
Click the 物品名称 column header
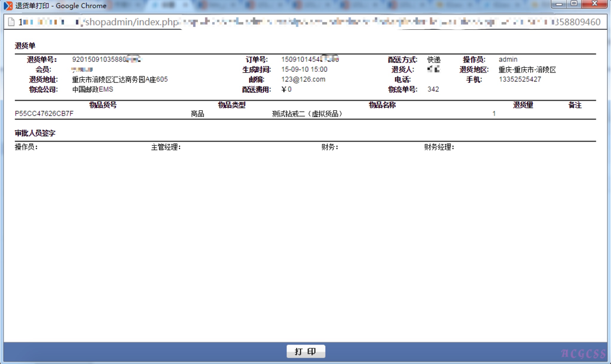pyautogui.click(x=382, y=105)
